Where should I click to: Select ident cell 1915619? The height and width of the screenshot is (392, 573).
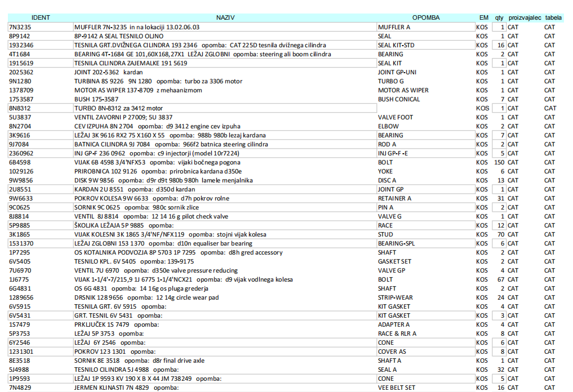click(41, 63)
